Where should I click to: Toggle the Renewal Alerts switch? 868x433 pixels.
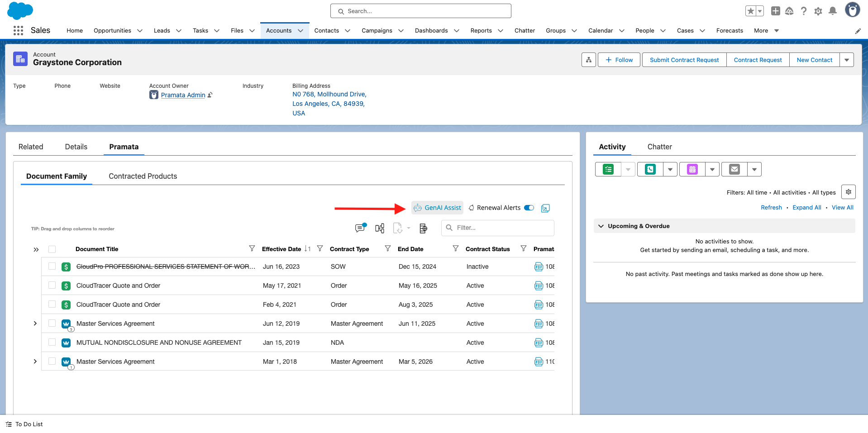pyautogui.click(x=529, y=208)
